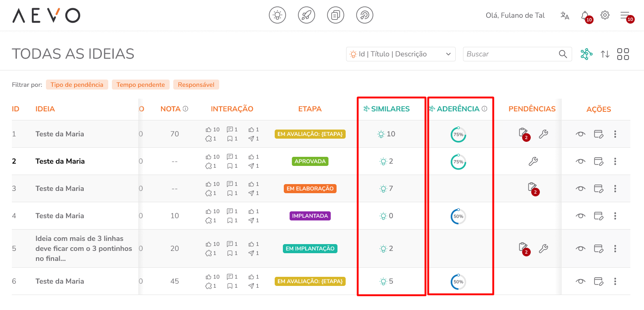View idea 1 with eye icon

[580, 134]
